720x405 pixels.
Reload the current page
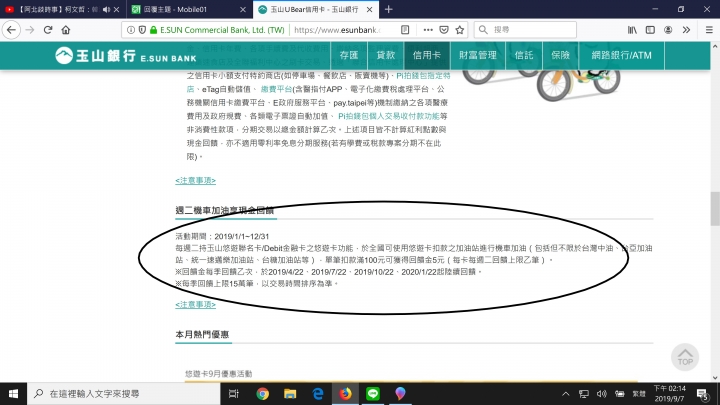pos(48,30)
